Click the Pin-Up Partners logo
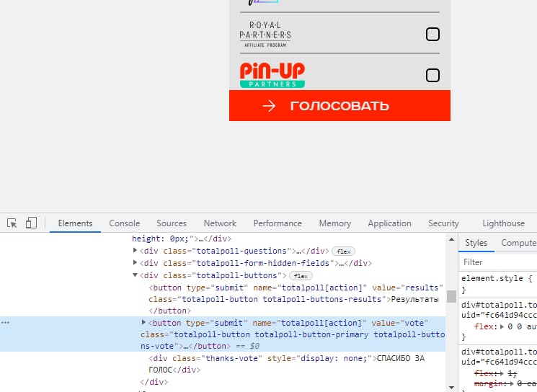This screenshot has height=392, width=537. click(272, 75)
